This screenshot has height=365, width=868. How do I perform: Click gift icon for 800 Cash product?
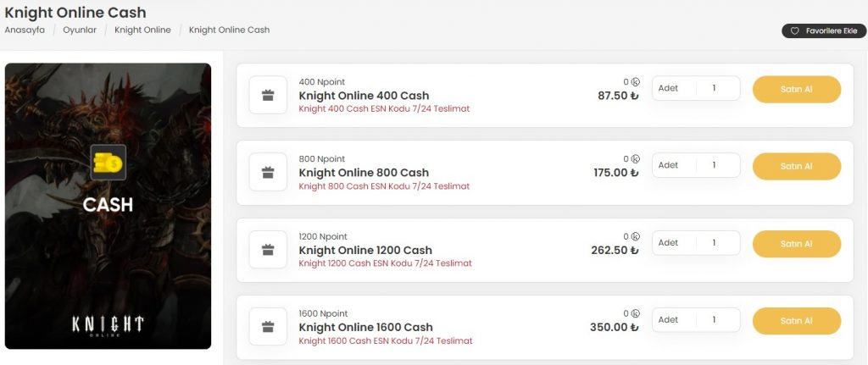[268, 173]
